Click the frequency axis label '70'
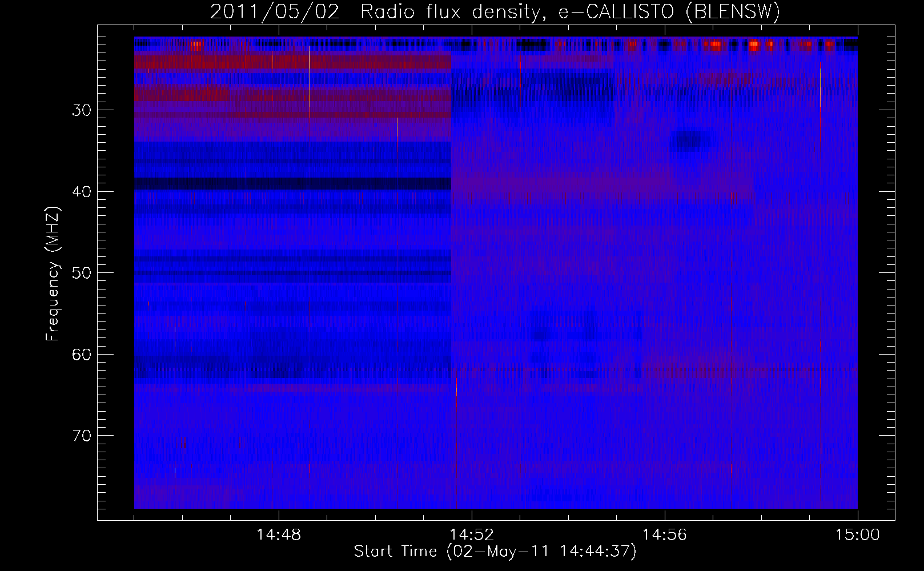 tap(82, 436)
